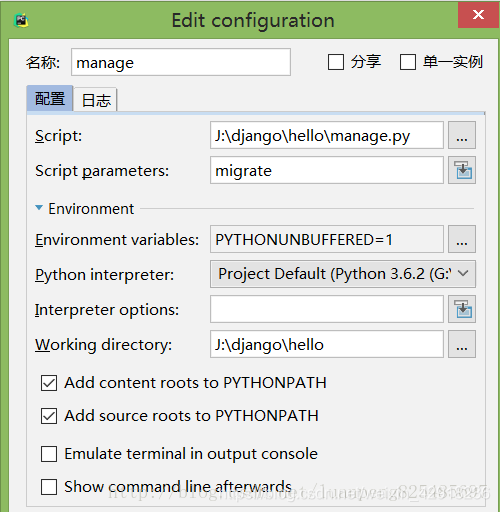Click the Script label text

point(58,136)
